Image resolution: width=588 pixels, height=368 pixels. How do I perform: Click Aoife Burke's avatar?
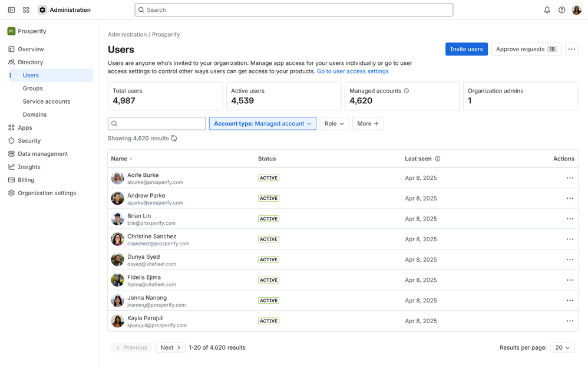click(117, 178)
